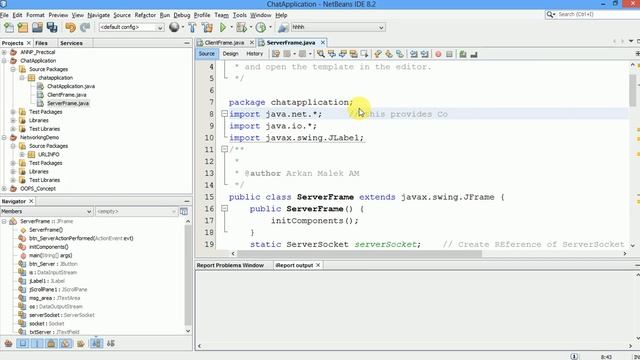
Task: Open the empty filter dropdown in Navigator
Action: click(x=136, y=211)
